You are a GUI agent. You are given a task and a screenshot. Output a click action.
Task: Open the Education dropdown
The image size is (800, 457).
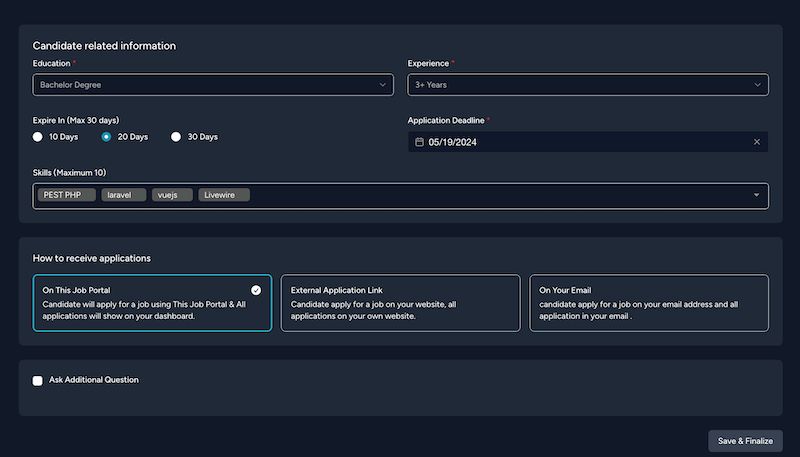tap(213, 85)
